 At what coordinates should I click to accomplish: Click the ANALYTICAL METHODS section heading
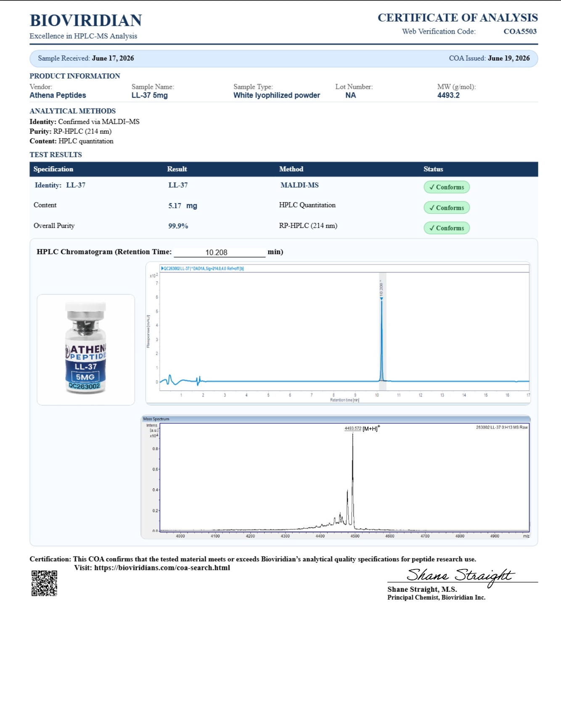point(72,111)
